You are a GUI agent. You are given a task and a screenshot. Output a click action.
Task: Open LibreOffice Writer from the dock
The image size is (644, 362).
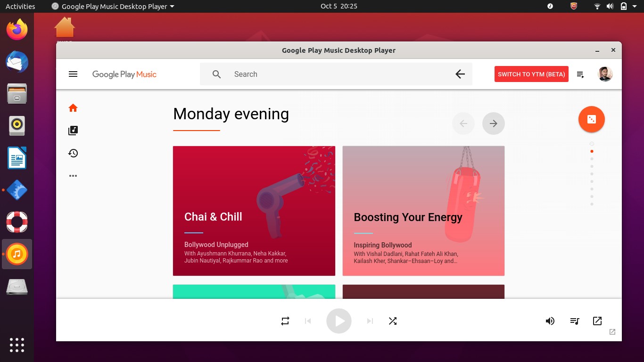(17, 158)
